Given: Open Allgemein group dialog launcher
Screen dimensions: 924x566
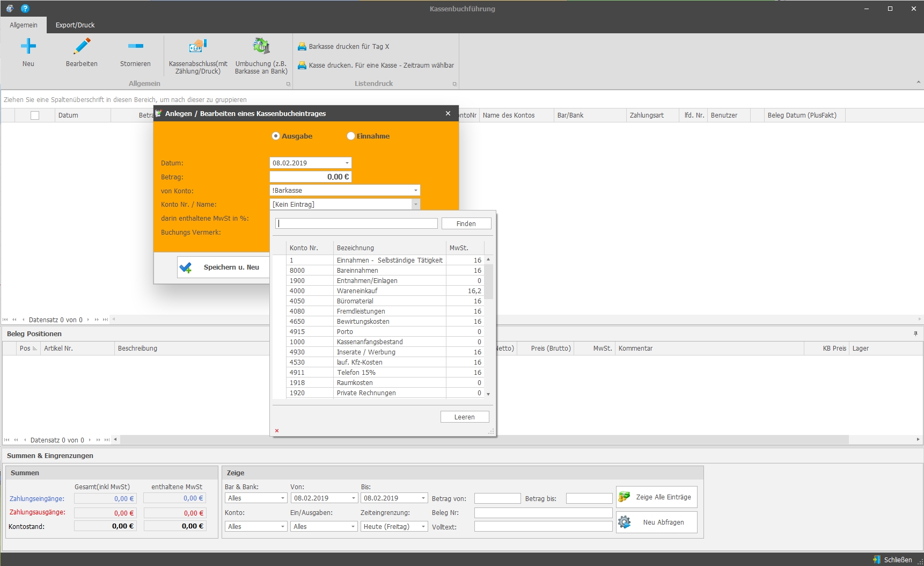Looking at the screenshot, I should [288, 84].
